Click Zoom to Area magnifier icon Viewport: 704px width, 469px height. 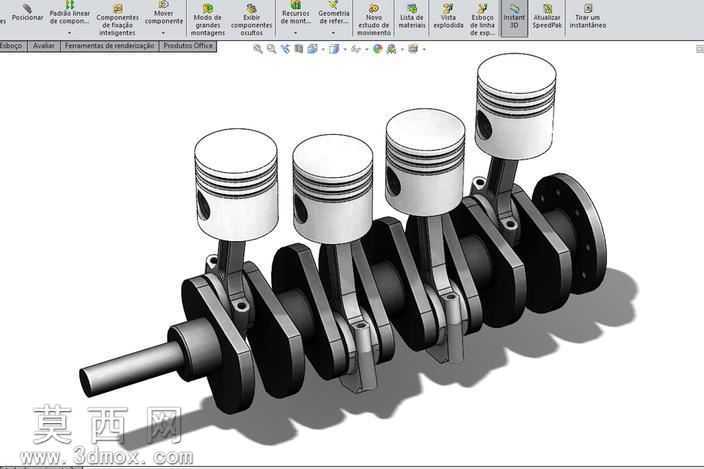(271, 49)
